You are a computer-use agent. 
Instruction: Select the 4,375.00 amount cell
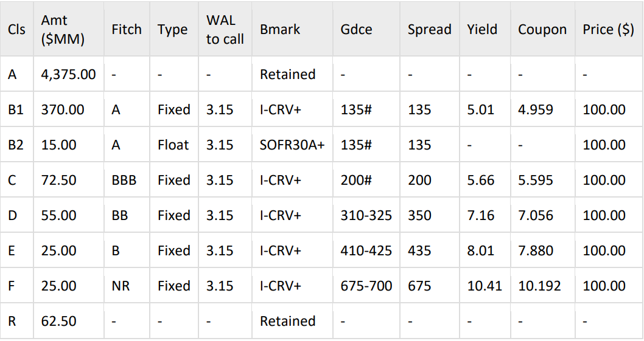tap(68, 75)
